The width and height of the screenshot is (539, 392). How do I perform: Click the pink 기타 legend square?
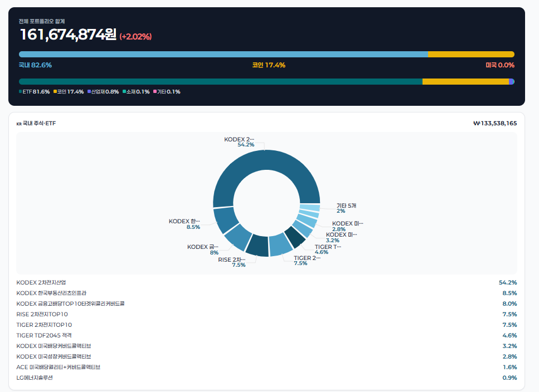point(155,92)
